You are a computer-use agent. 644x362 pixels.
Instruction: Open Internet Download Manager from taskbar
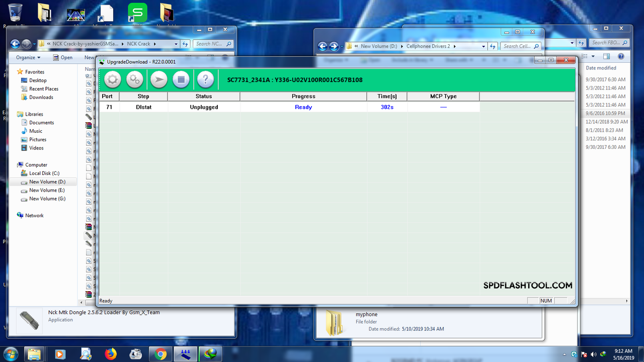(x=210, y=354)
